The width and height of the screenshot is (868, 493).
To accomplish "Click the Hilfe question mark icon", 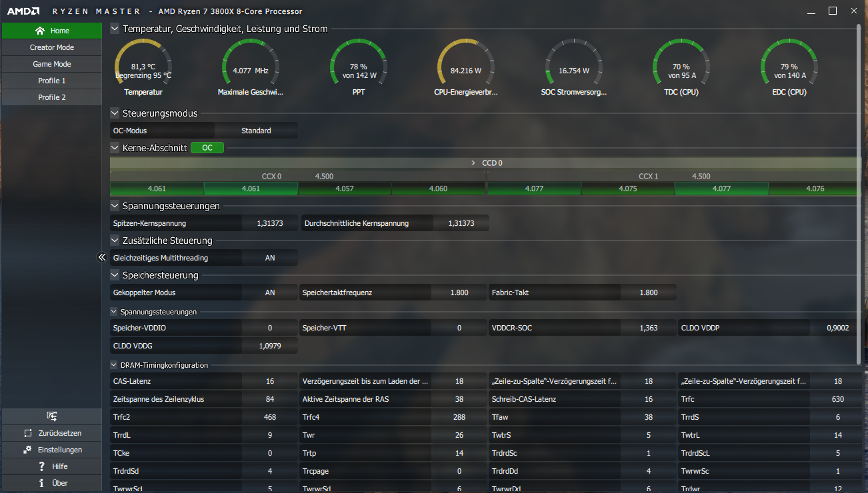I will 41,466.
